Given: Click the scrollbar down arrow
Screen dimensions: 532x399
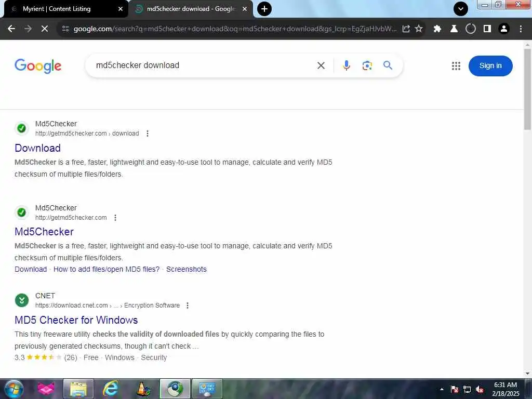Looking at the screenshot, I should 527,374.
